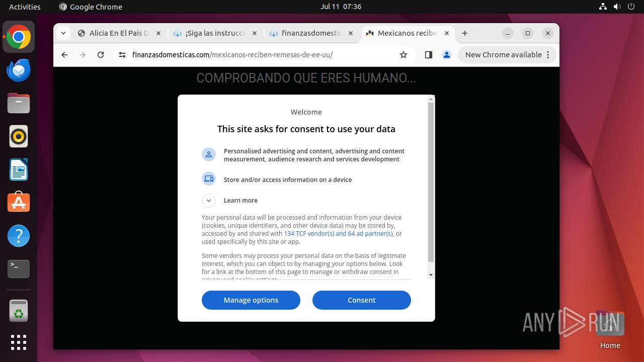
Task: Show applications grid in dock
Action: (19, 342)
